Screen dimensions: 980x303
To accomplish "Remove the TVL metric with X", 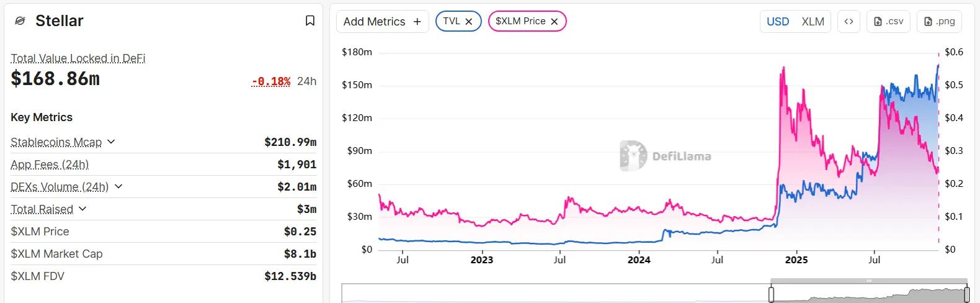I will point(469,22).
